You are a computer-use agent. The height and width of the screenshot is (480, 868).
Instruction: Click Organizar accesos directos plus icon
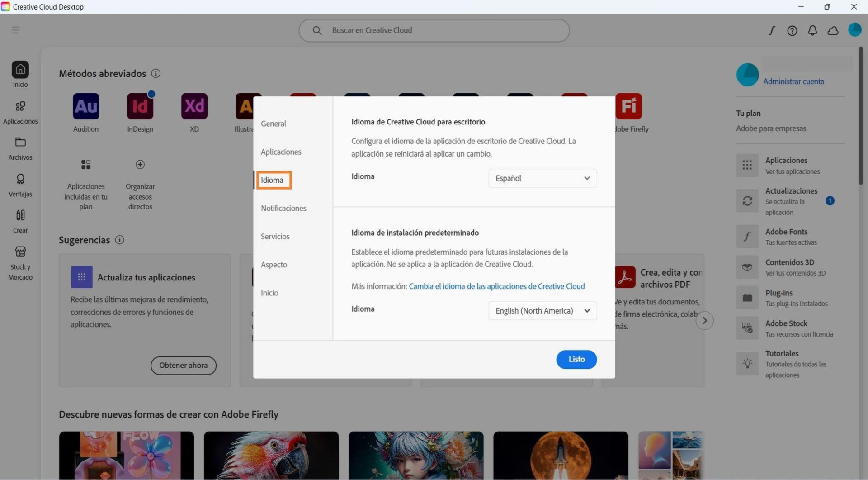tap(140, 165)
